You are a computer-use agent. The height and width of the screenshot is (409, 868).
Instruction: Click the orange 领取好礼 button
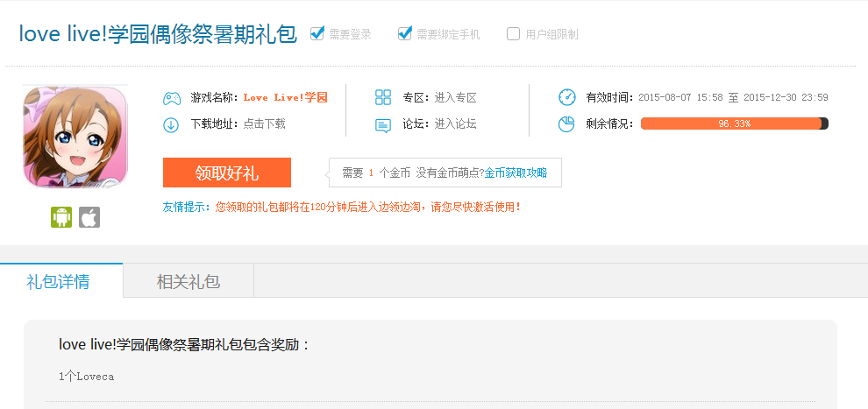click(x=227, y=173)
